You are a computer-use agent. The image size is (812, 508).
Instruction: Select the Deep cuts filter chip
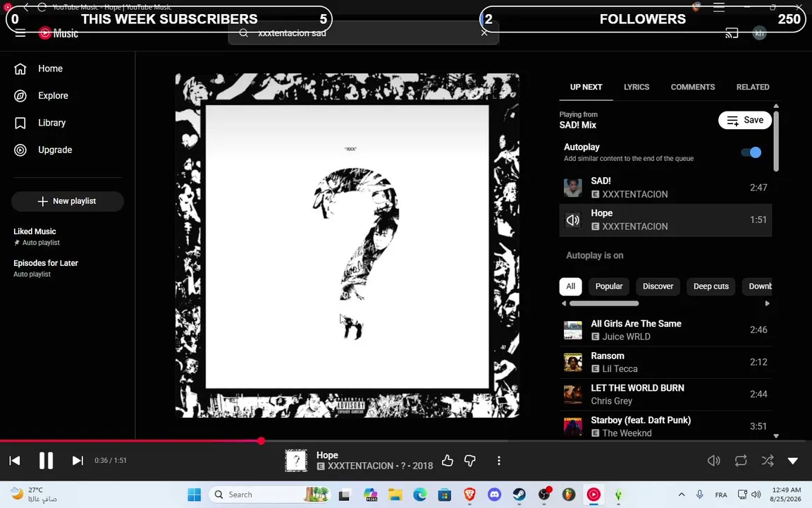[710, 286]
